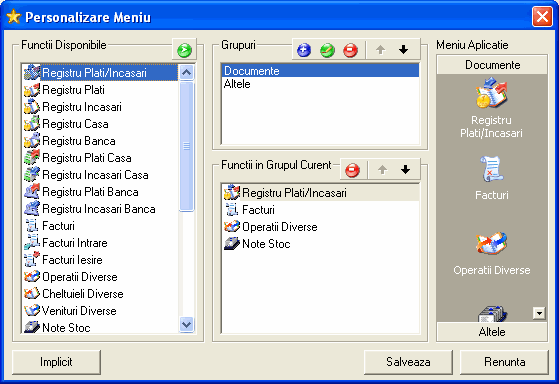Add a new group with blue plus icon

pyautogui.click(x=303, y=50)
